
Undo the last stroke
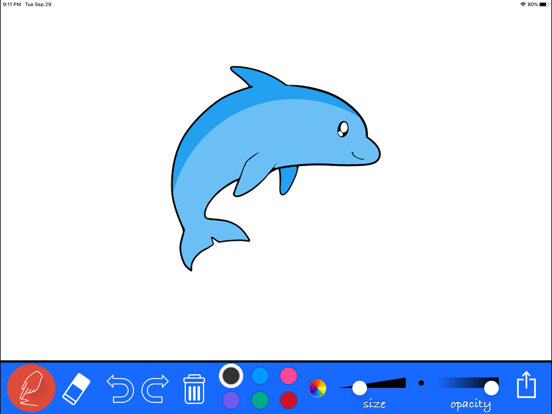coord(120,389)
